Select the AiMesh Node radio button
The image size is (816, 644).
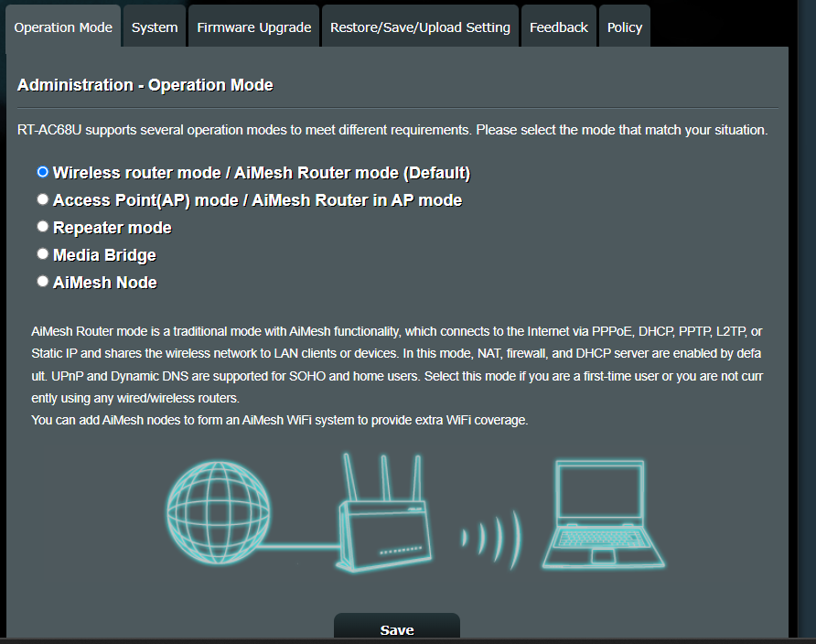43,282
